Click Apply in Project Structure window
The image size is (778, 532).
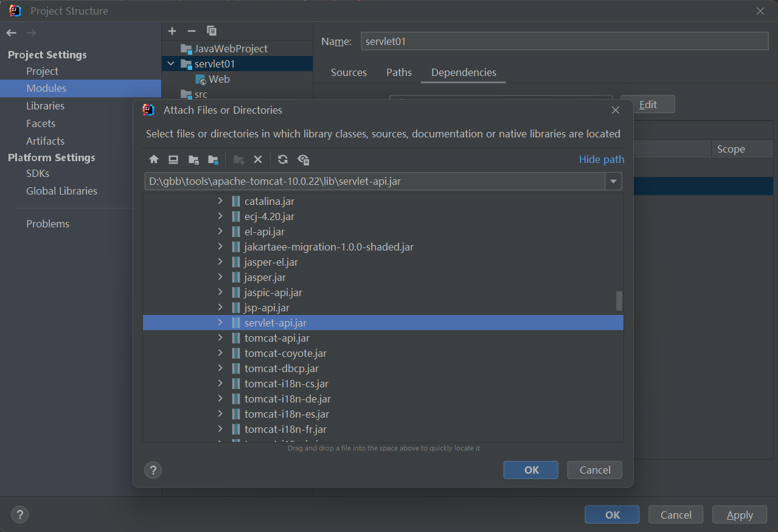(740, 515)
